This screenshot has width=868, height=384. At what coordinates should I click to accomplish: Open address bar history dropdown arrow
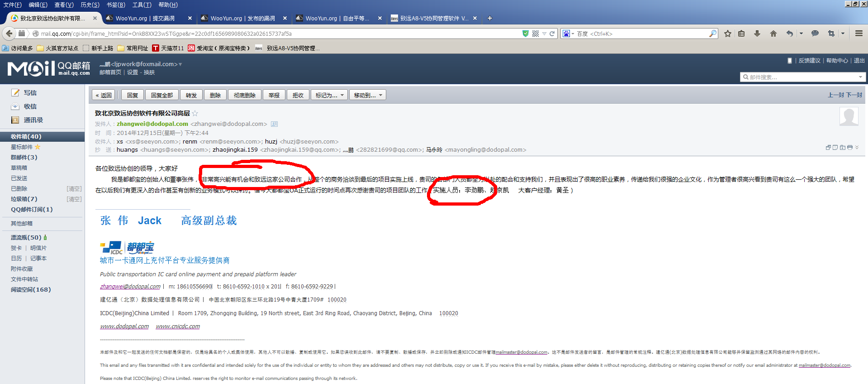544,34
